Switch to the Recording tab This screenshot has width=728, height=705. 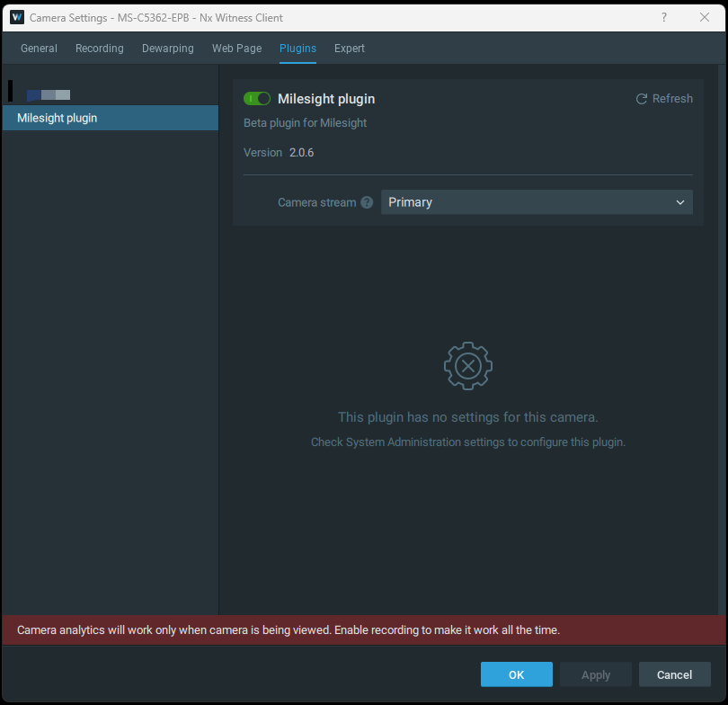pyautogui.click(x=100, y=49)
